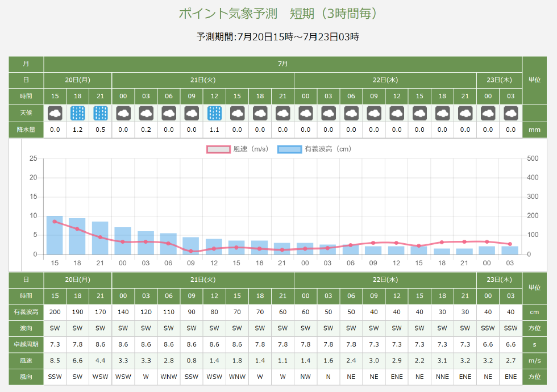Toggle the 有義波高 (cm) legend series
The height and width of the screenshot is (392, 557).
tap(314, 149)
